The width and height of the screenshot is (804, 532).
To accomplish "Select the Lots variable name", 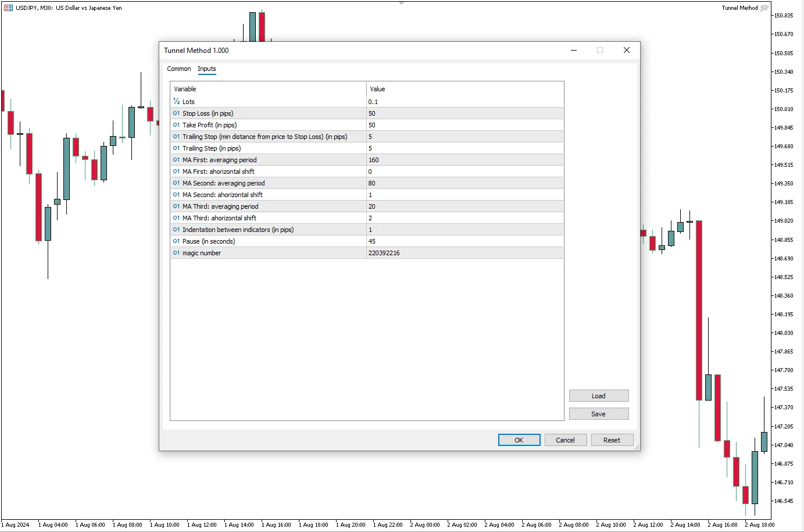I will 188,102.
